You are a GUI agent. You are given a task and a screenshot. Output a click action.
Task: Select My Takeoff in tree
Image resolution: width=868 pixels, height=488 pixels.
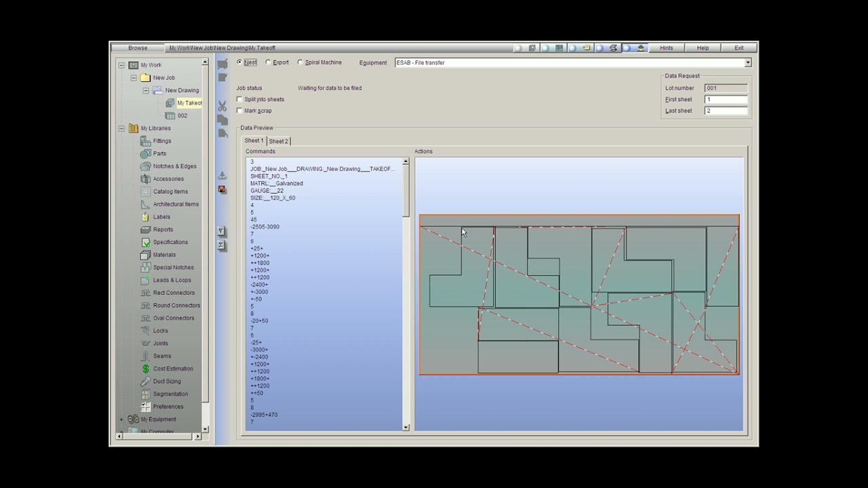point(189,103)
